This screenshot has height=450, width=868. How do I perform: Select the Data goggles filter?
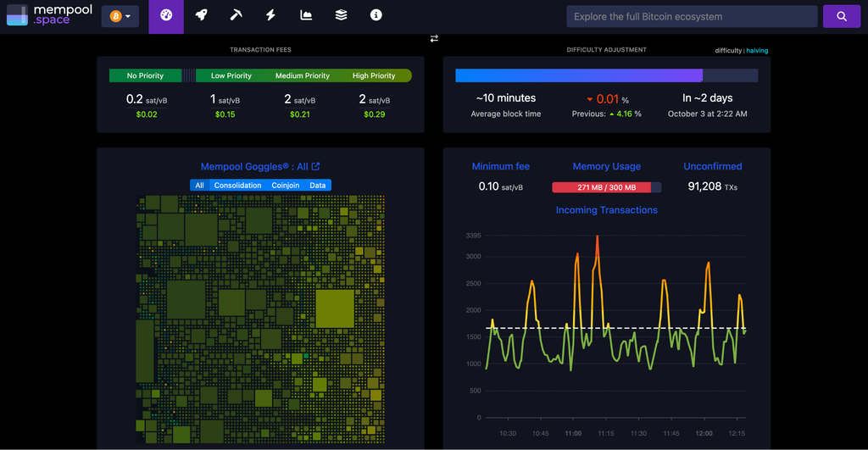(317, 186)
